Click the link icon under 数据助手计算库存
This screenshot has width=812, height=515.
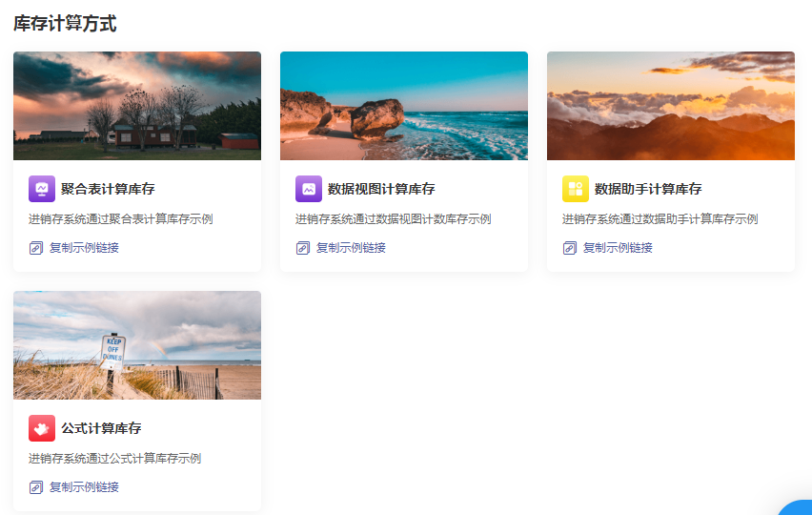[570, 248]
